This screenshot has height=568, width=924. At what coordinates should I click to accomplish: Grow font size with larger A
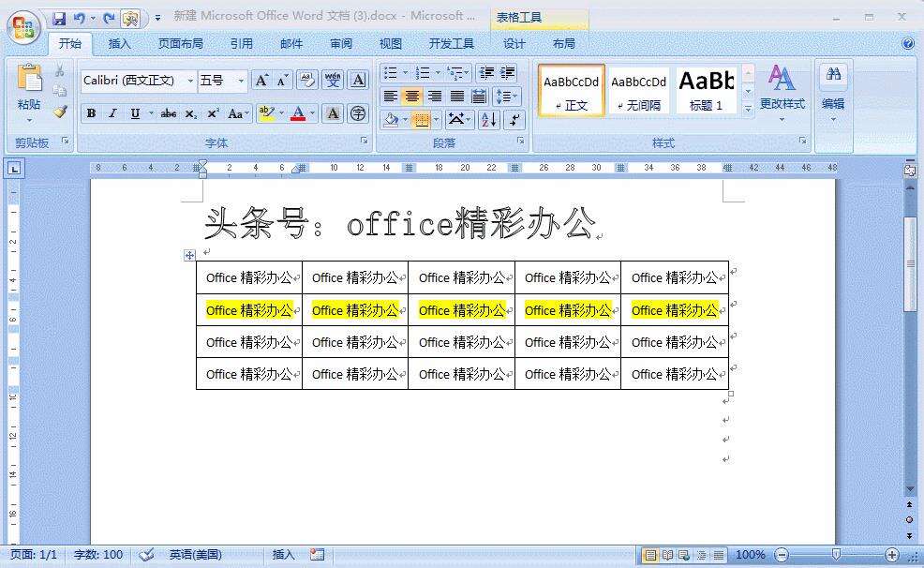point(261,80)
